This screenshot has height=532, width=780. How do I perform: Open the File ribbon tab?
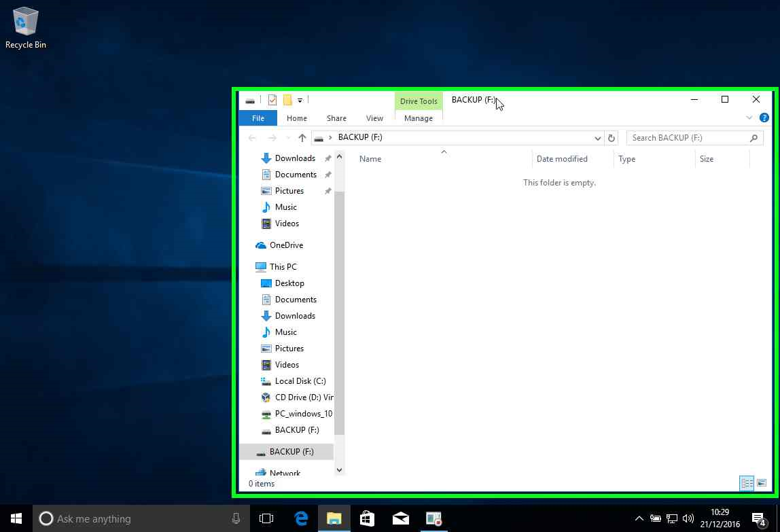click(x=258, y=118)
